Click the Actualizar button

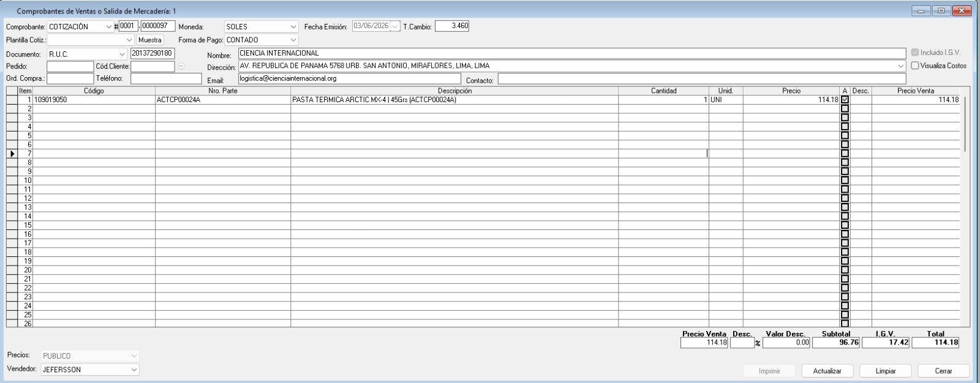(827, 371)
